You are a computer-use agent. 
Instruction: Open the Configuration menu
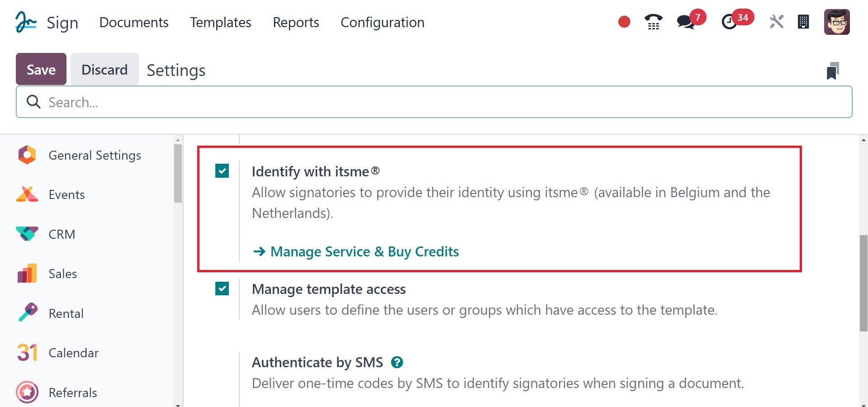click(382, 22)
